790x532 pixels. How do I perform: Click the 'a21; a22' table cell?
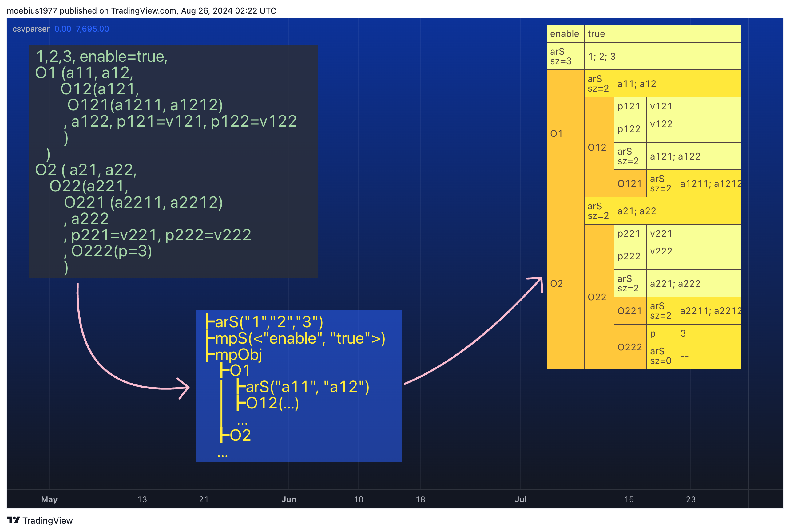[678, 211]
